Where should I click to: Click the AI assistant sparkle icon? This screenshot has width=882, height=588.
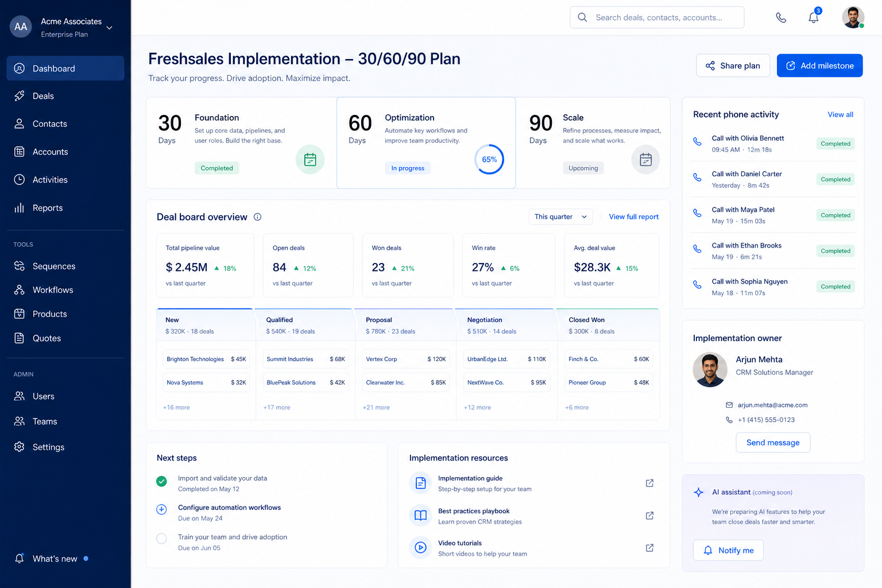[699, 492]
